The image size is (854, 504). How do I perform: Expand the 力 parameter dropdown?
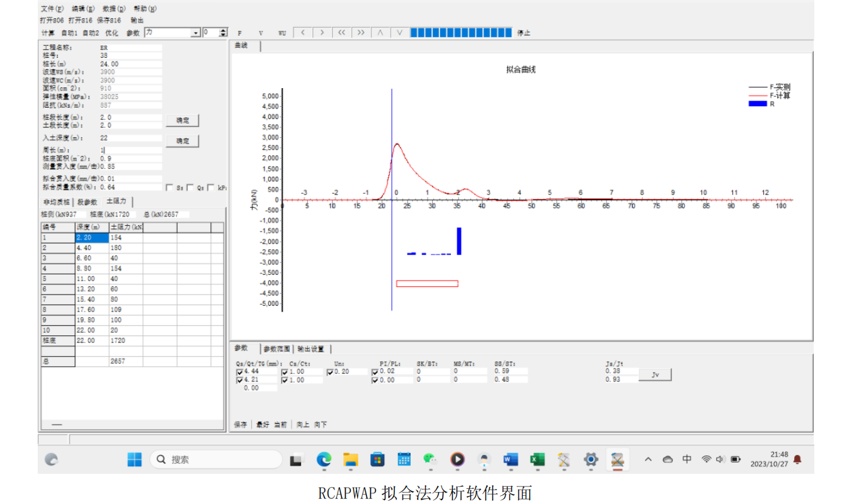point(195,33)
